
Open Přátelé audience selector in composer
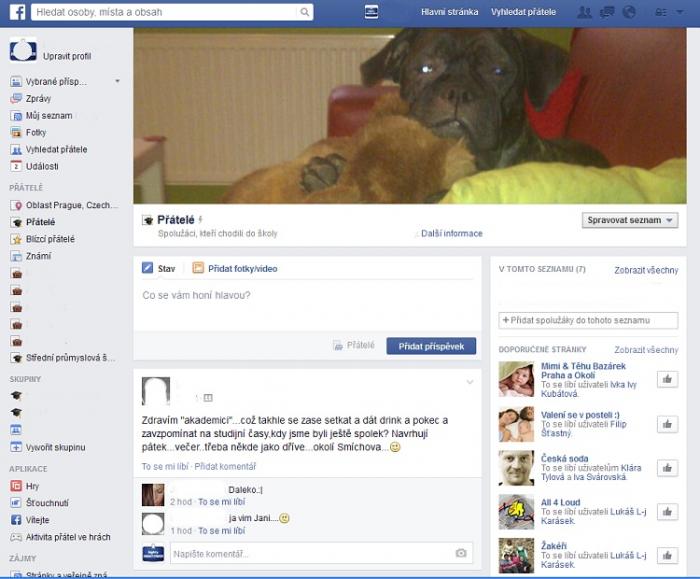tap(353, 346)
